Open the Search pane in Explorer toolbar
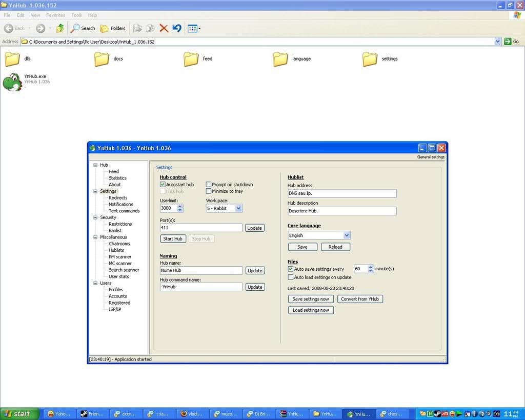Screen dimensions: 525x420 tap(83, 29)
